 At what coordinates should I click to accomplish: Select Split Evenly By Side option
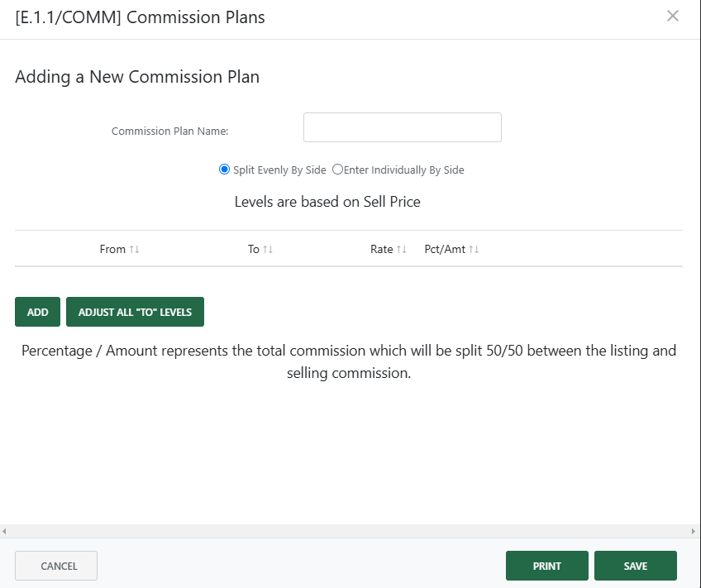[224, 169]
